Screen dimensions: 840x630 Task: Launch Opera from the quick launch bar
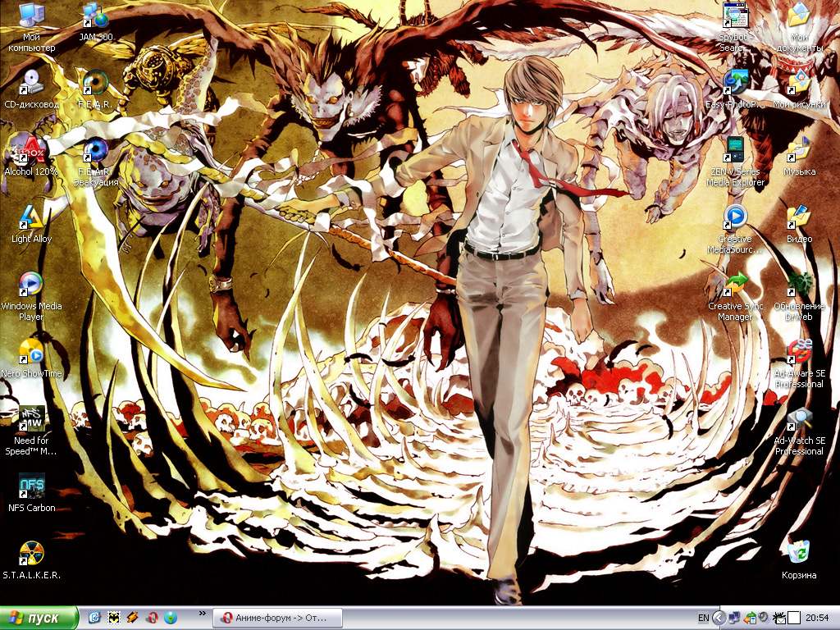coord(152,618)
